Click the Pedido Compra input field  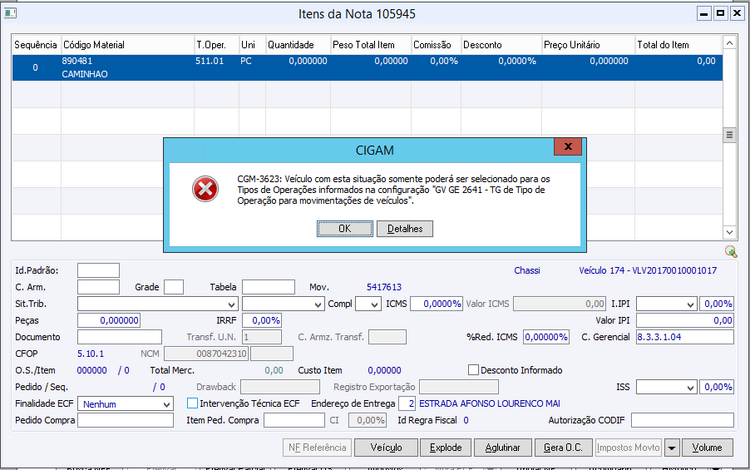tap(125, 421)
